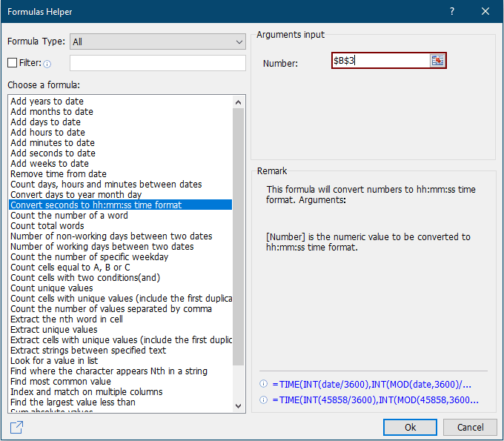Select 'Add years to date' formula
The width and height of the screenshot is (504, 441).
(x=47, y=102)
